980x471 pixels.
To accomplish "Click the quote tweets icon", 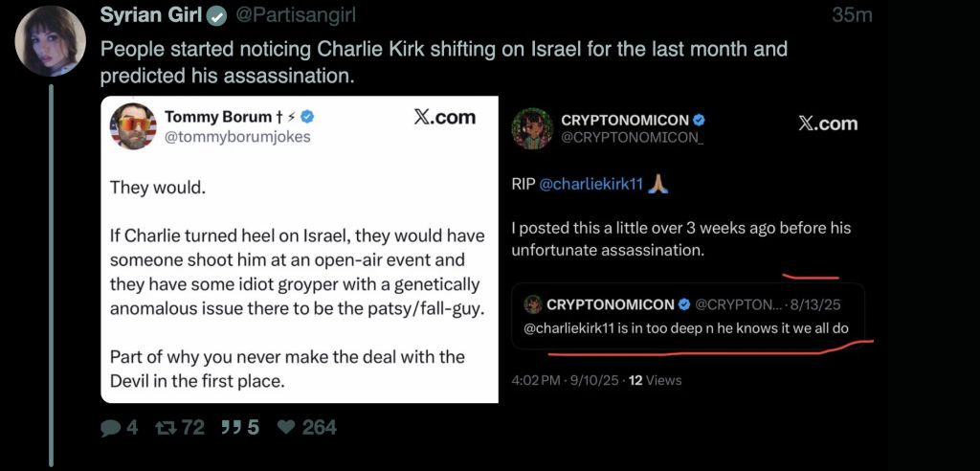I will (230, 428).
